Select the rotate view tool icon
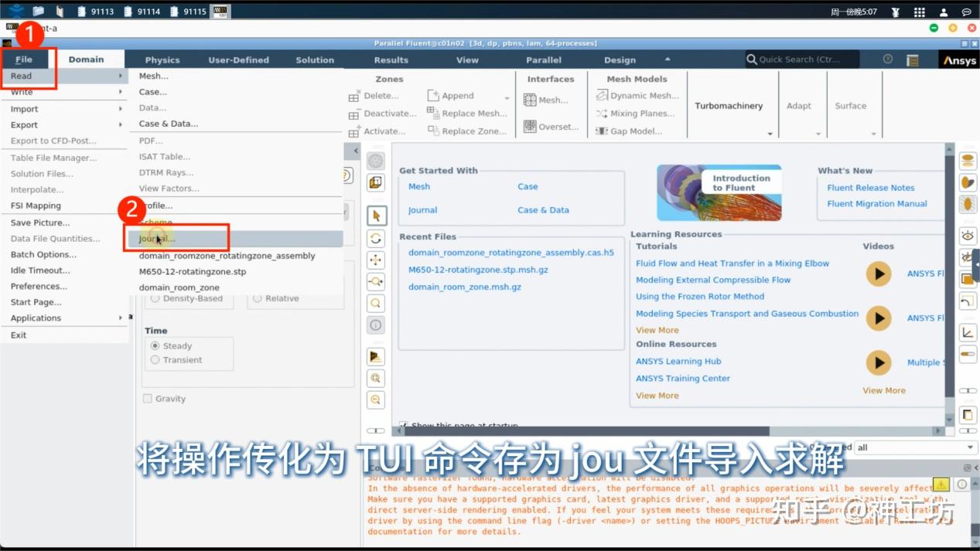This screenshot has width=980, height=551. [x=376, y=238]
